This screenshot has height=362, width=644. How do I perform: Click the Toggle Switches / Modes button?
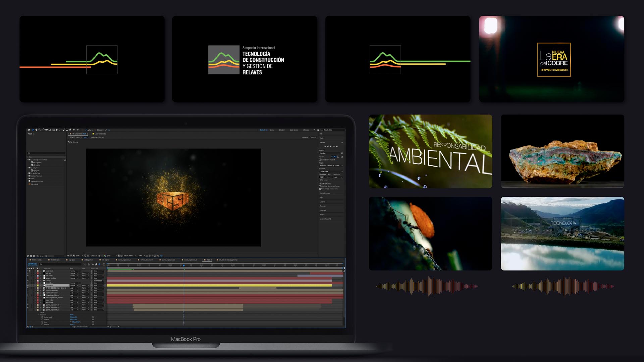(x=80, y=326)
